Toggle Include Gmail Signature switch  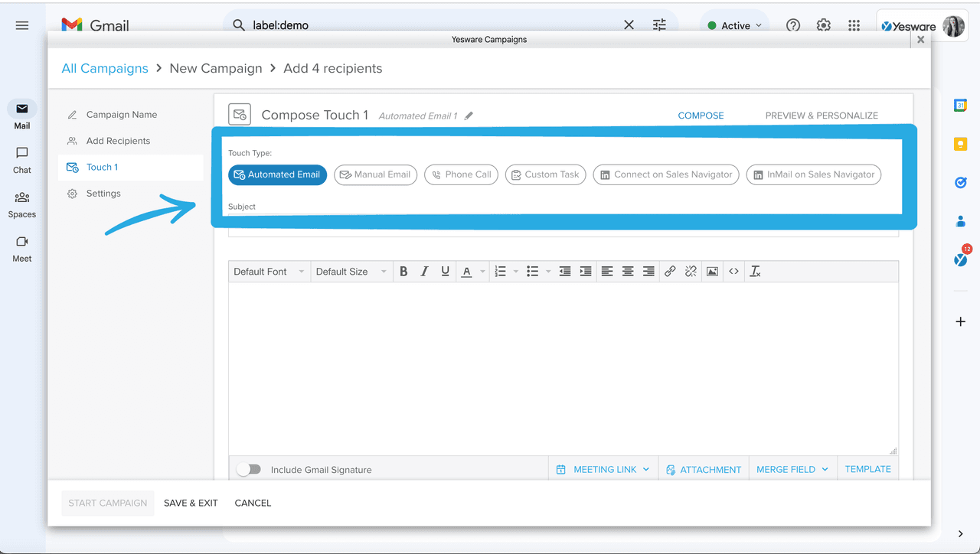coord(248,470)
